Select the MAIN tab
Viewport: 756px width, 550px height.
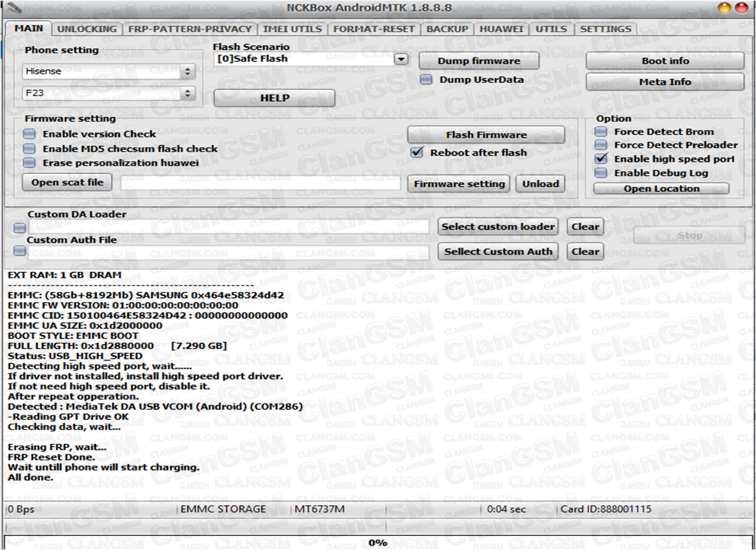pos(29,29)
